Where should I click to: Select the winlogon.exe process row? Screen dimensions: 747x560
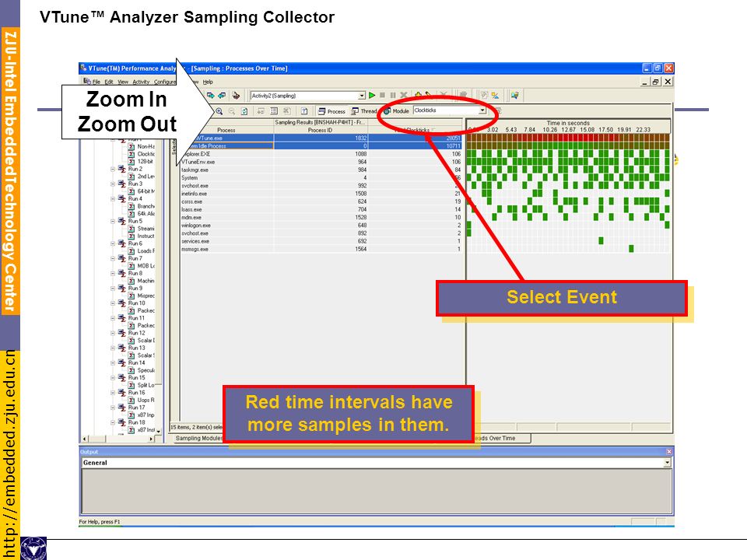[321, 226]
